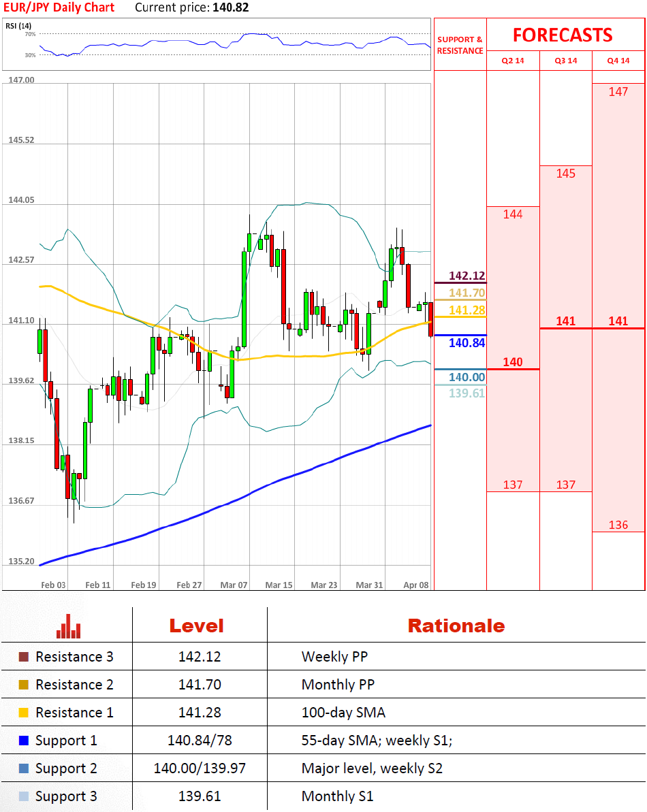The image size is (647, 812).
Task: Click the Mar 07 date axis label
Action: [x=234, y=585]
